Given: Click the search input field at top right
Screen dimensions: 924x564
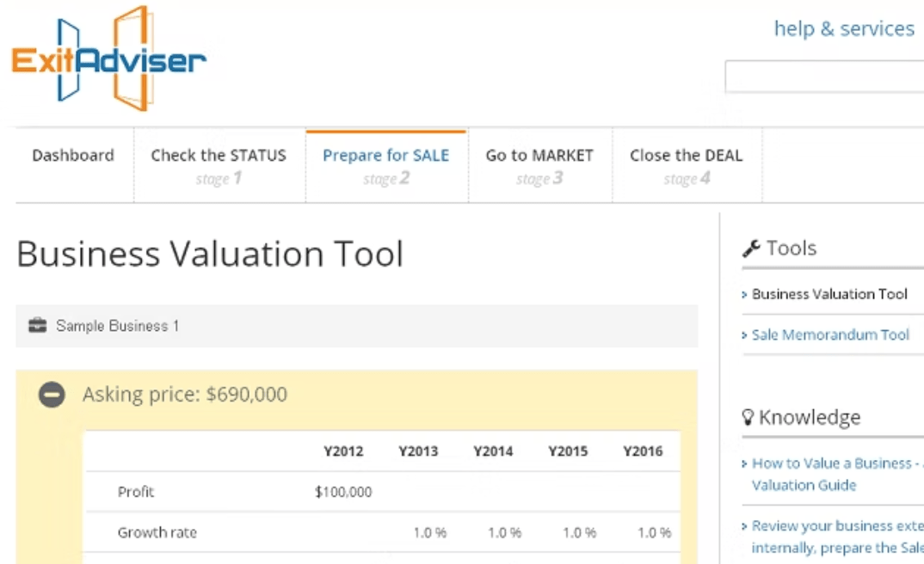Looking at the screenshot, I should click(x=823, y=77).
